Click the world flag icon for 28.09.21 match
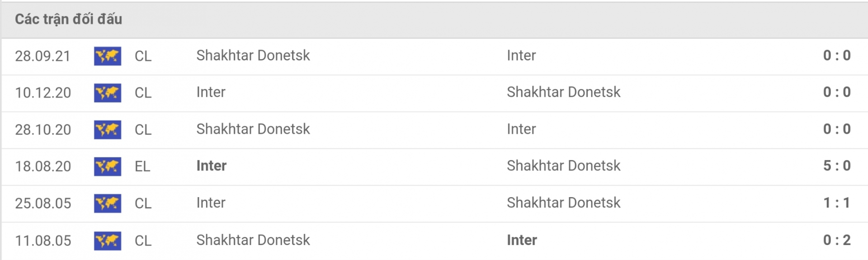Viewport: 868px width, 260px height. (108, 56)
